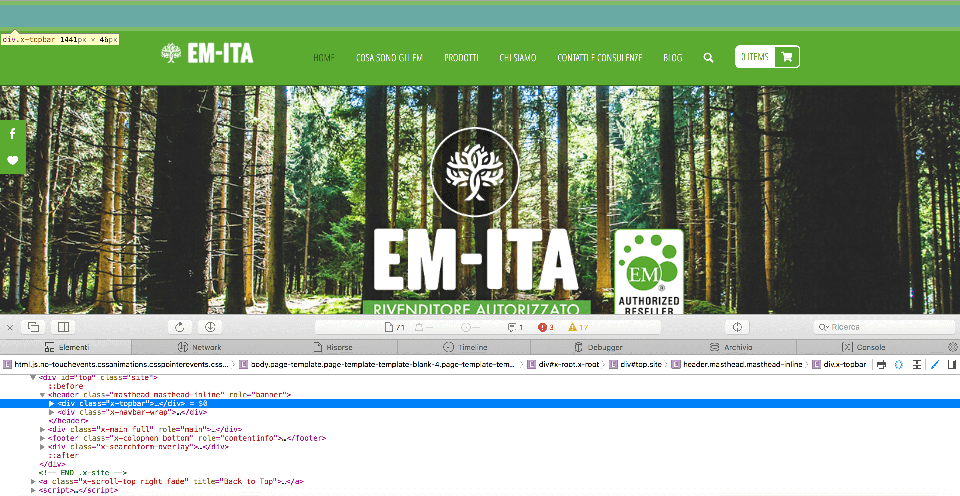Click the download web archive icon
The width and height of the screenshot is (960, 496).
(209, 327)
